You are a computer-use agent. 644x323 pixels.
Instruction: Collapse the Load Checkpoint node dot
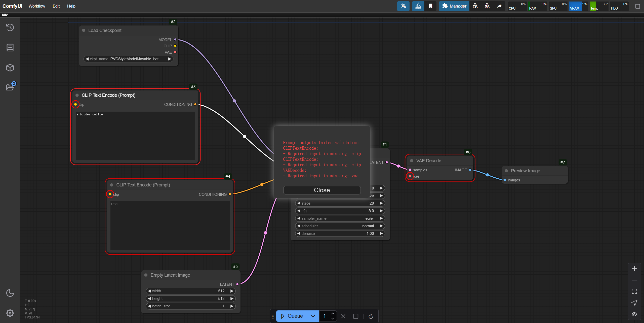tap(84, 30)
